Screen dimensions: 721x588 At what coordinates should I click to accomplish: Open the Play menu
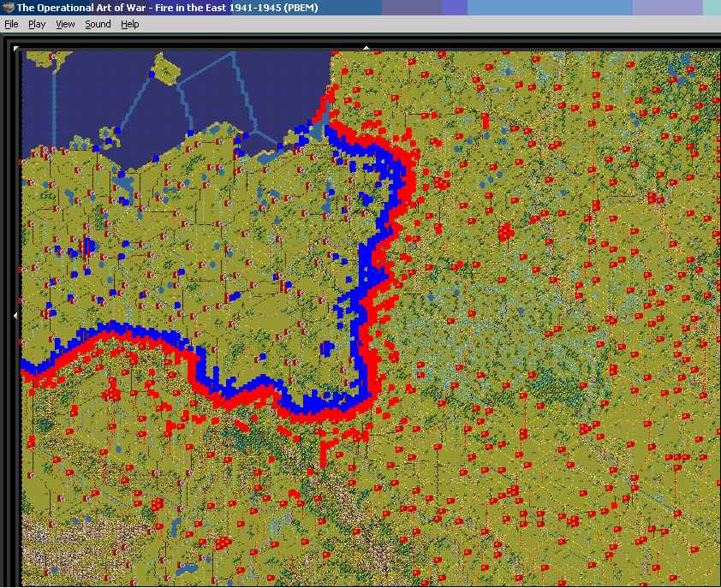pos(36,24)
